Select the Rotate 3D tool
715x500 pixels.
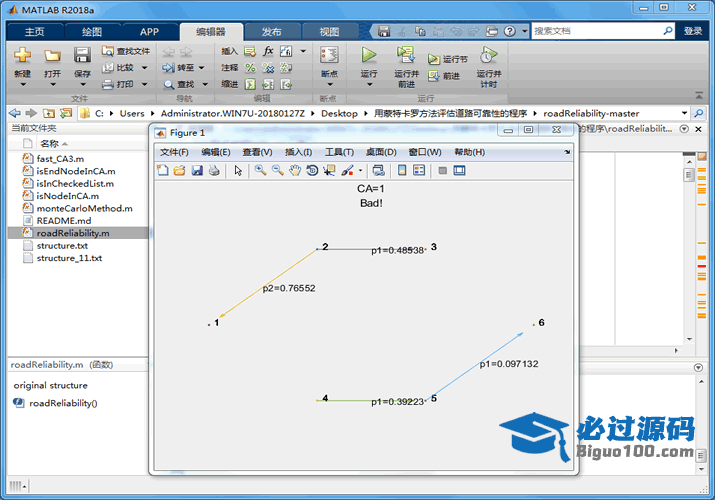[x=312, y=170]
